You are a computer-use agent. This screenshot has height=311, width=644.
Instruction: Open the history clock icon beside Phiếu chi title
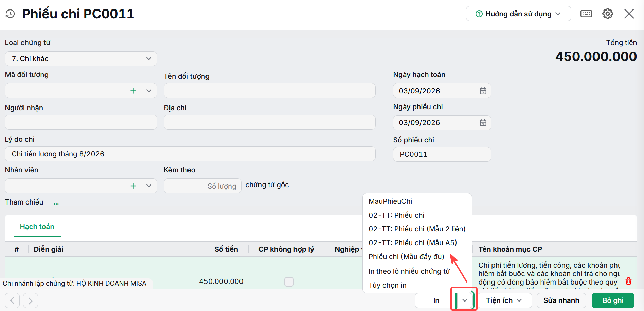coord(10,14)
